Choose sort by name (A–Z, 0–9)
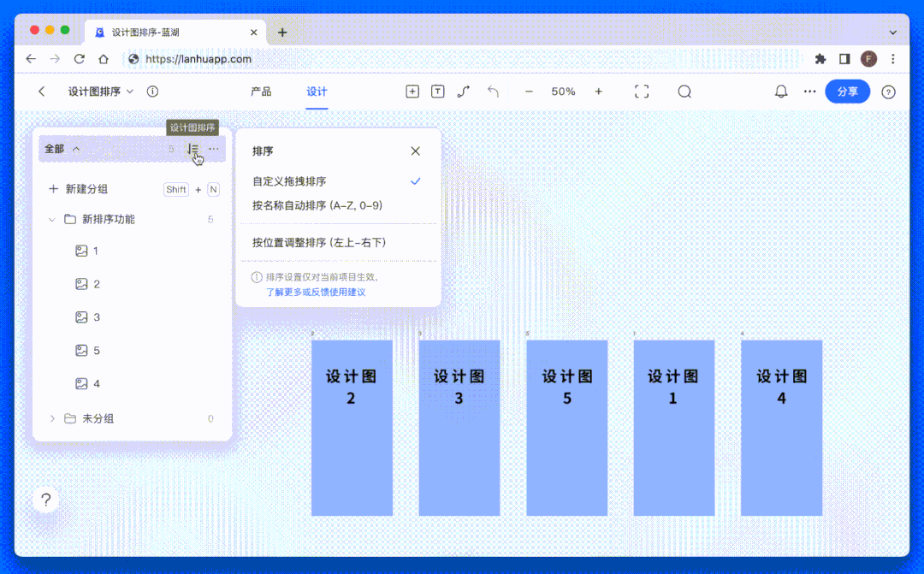The height and width of the screenshot is (574, 924). pos(317,205)
